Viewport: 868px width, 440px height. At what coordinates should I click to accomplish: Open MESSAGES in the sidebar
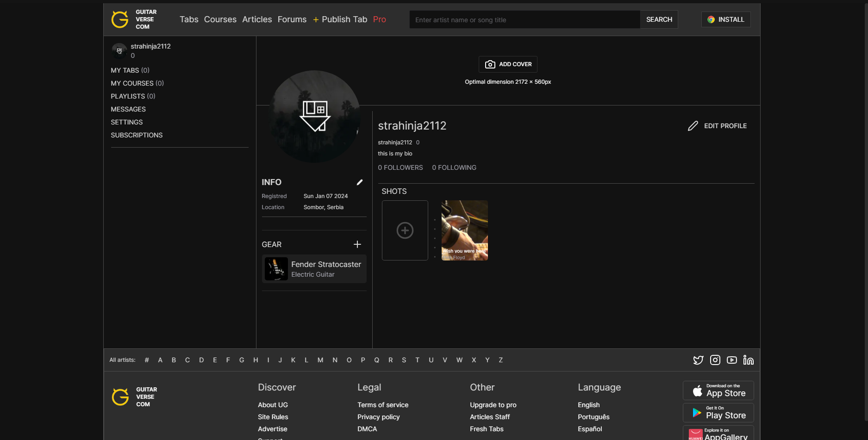[128, 109]
